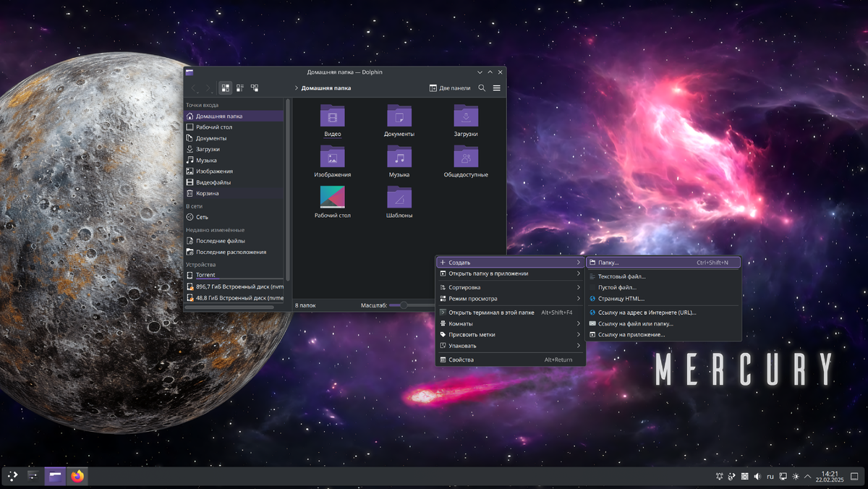Open Свойства from context menu
Viewport: 868px width, 489px height.
510,360
